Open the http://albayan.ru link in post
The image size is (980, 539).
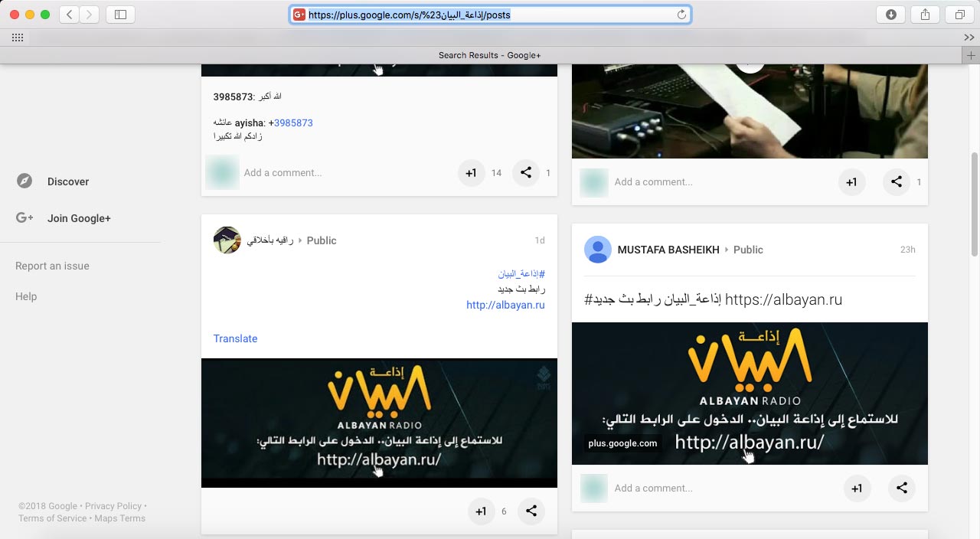click(505, 305)
